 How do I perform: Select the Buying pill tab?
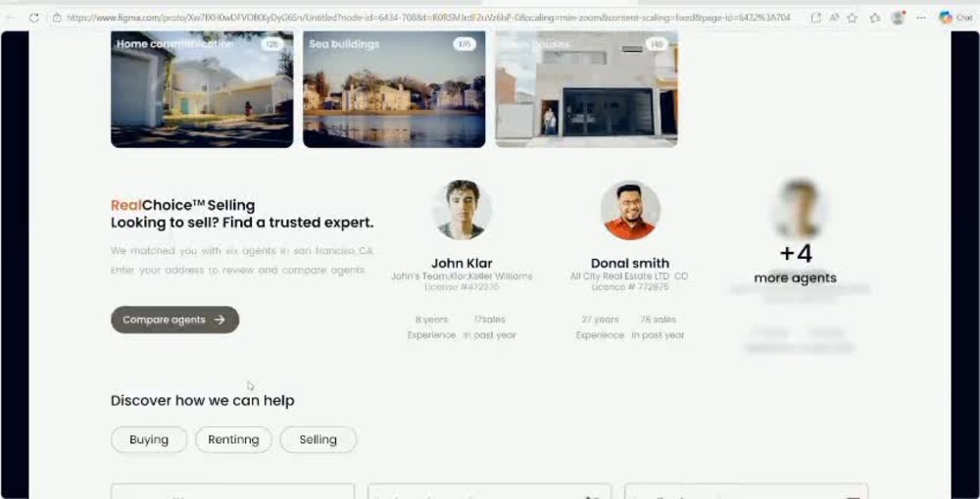pyautogui.click(x=149, y=439)
